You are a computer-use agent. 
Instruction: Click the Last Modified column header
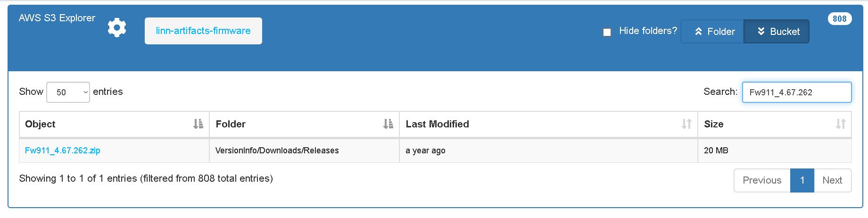tap(437, 124)
